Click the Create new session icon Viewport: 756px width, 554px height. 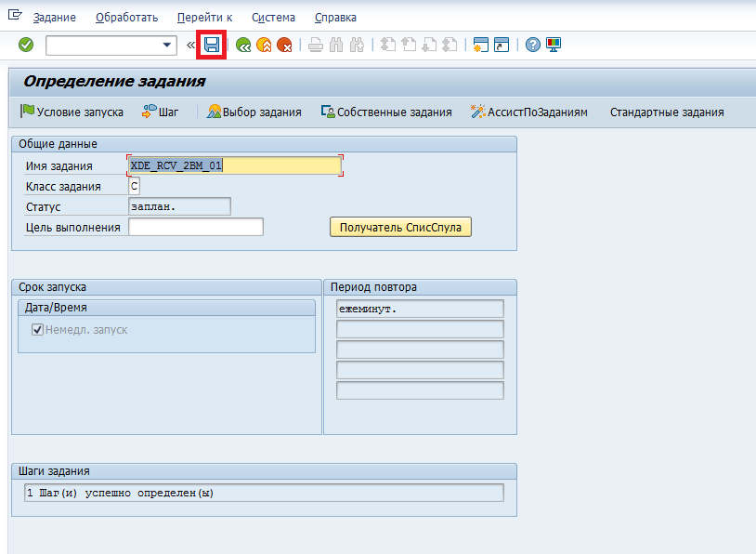pyautogui.click(x=480, y=45)
